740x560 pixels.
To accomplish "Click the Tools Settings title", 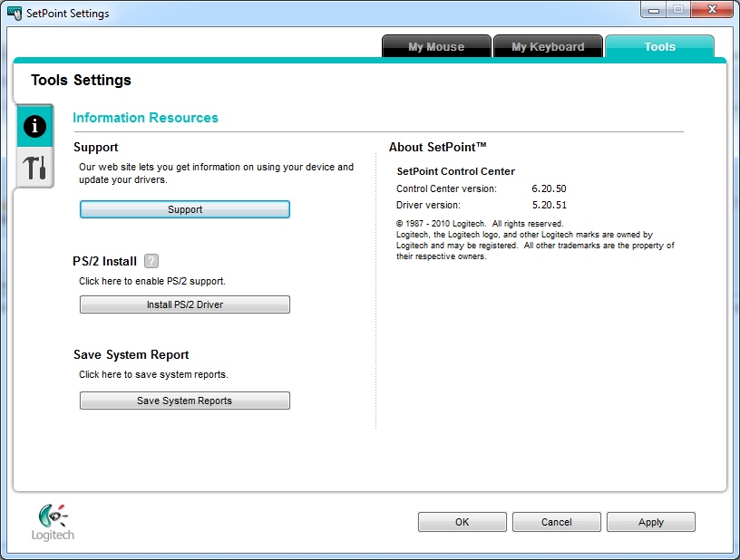I will [x=81, y=80].
